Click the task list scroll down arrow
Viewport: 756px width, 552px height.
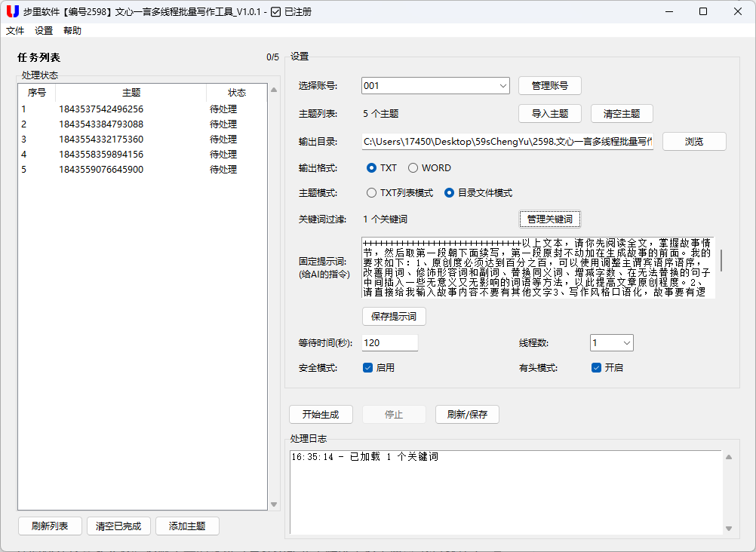coord(274,504)
